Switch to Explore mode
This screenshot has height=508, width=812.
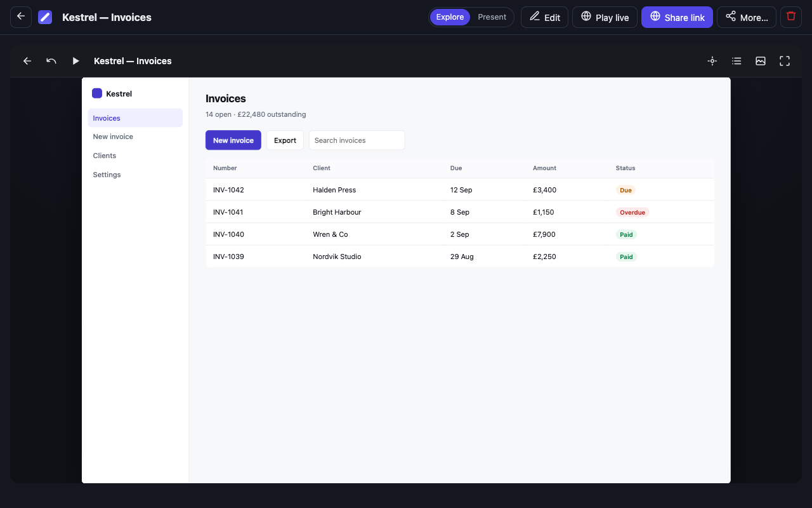tap(450, 17)
